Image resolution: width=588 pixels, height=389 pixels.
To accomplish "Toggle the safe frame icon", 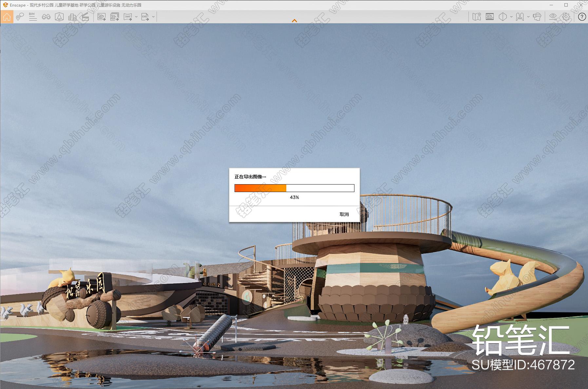I will point(490,16).
